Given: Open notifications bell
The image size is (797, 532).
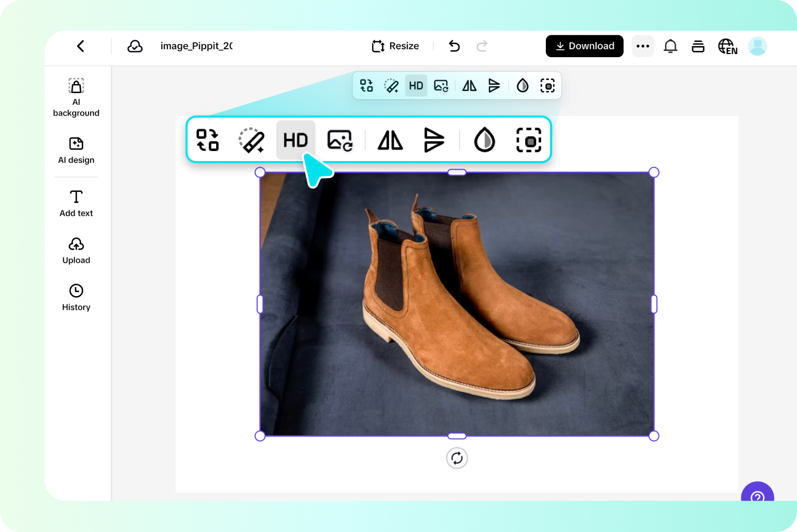Looking at the screenshot, I should coord(670,46).
